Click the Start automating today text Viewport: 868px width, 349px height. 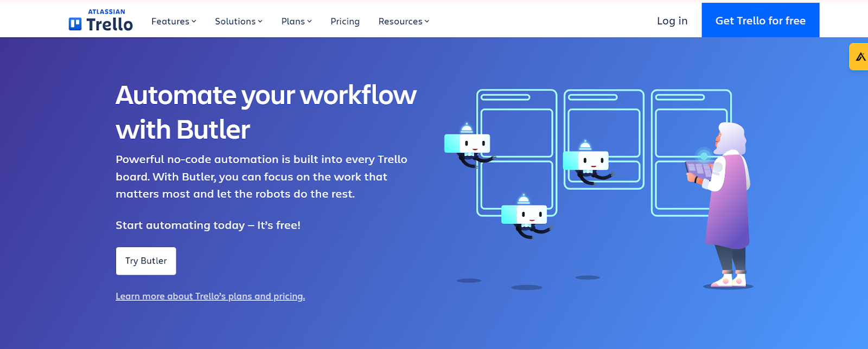208,225
